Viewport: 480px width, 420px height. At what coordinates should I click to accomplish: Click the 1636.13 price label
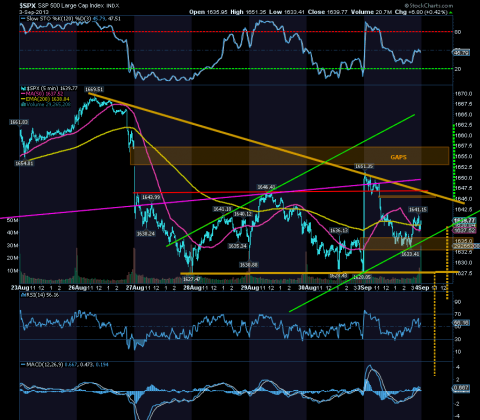[x=339, y=230]
